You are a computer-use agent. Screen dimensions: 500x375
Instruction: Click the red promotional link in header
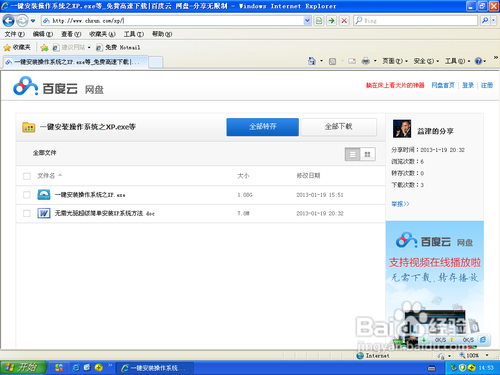[x=395, y=85]
